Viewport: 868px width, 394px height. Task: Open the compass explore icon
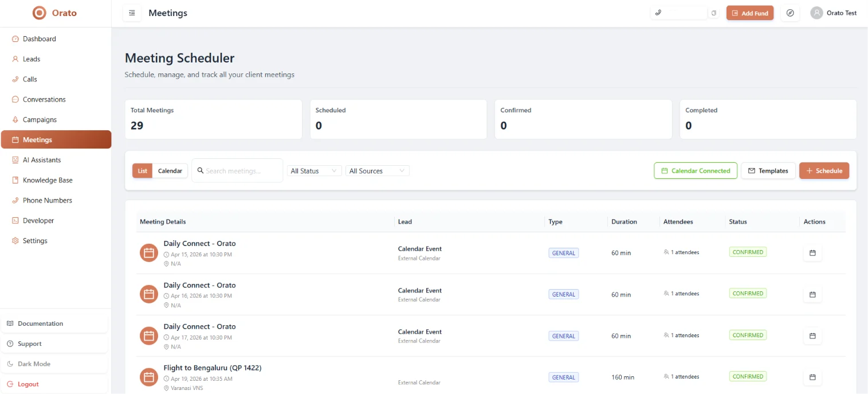pyautogui.click(x=790, y=13)
